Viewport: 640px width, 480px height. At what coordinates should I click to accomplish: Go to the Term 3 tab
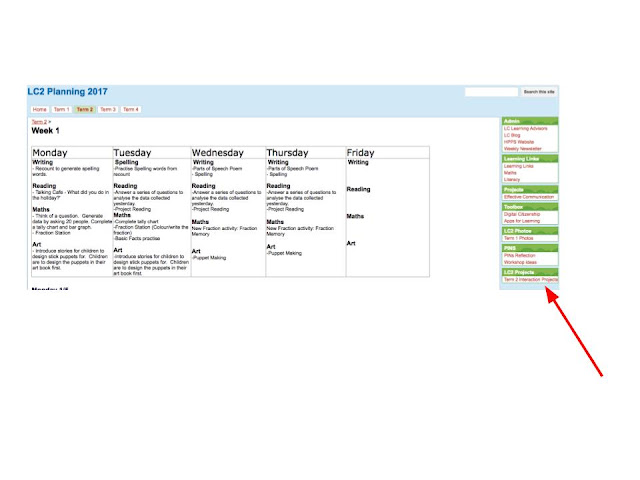point(108,109)
